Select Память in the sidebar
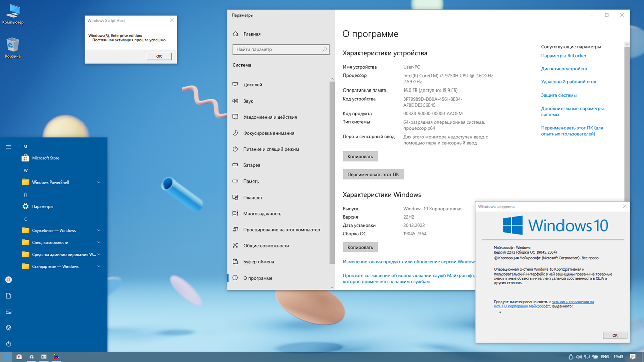The image size is (644, 362). (278, 182)
